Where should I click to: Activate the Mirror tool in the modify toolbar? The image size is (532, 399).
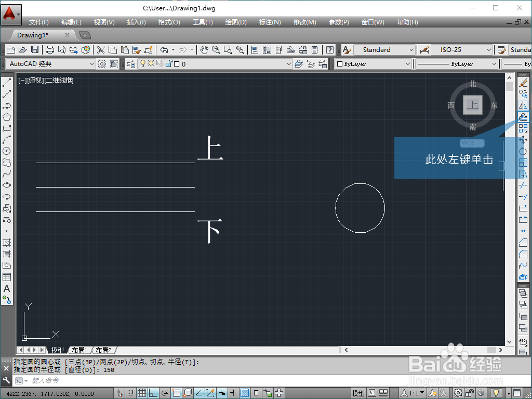pos(523,105)
